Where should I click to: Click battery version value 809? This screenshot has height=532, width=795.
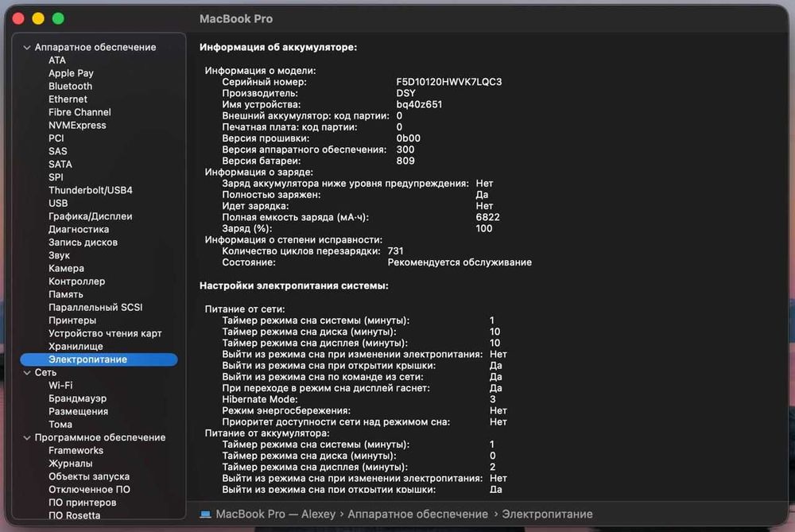[x=405, y=161]
